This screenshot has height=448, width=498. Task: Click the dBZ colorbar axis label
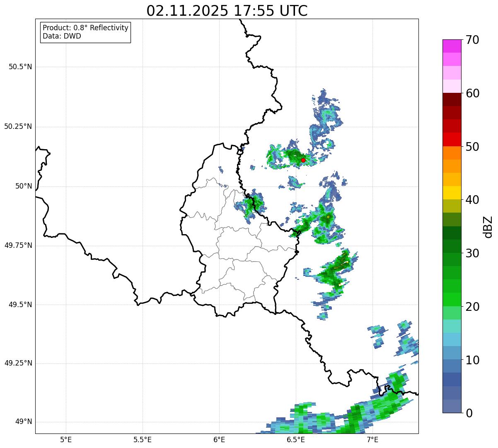(488, 226)
